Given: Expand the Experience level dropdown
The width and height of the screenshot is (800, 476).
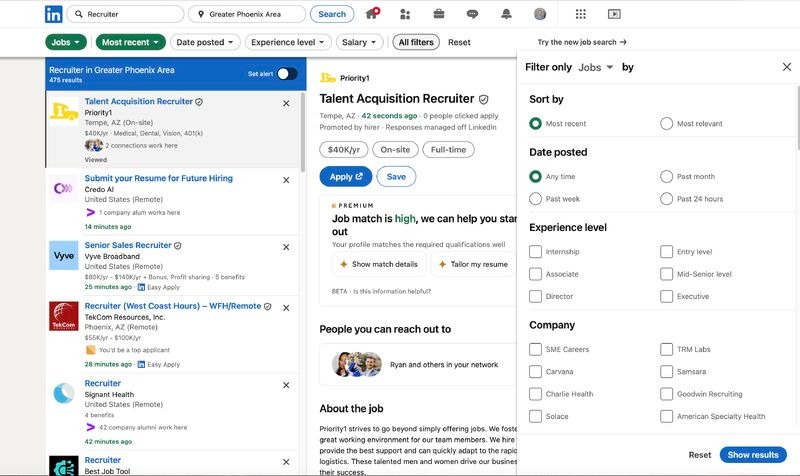Looking at the screenshot, I should click(x=288, y=42).
